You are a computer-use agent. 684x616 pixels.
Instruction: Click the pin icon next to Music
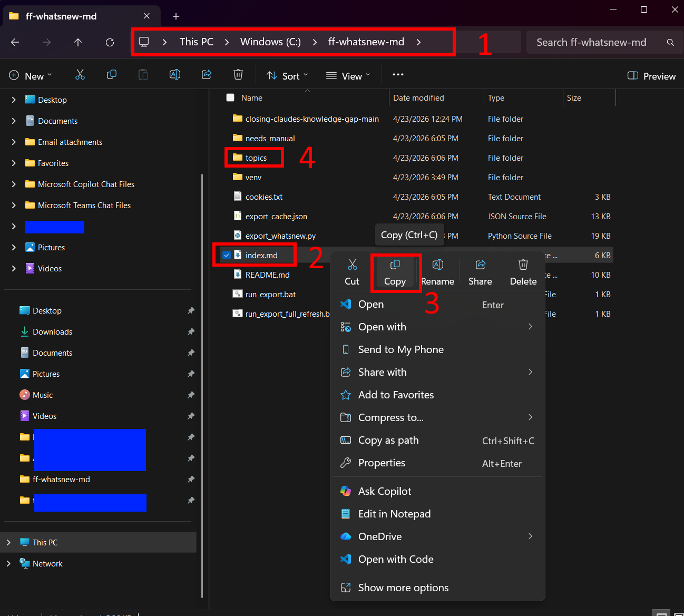(x=191, y=395)
